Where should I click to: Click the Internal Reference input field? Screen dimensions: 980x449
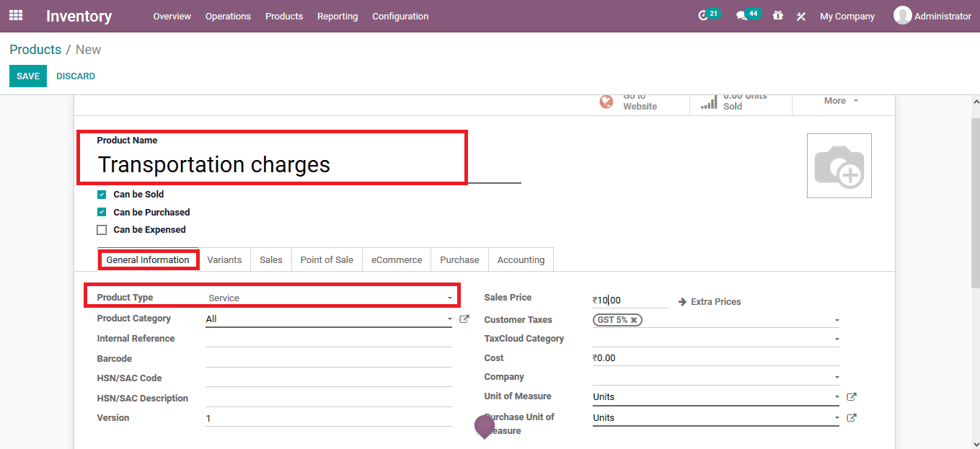pos(329,339)
